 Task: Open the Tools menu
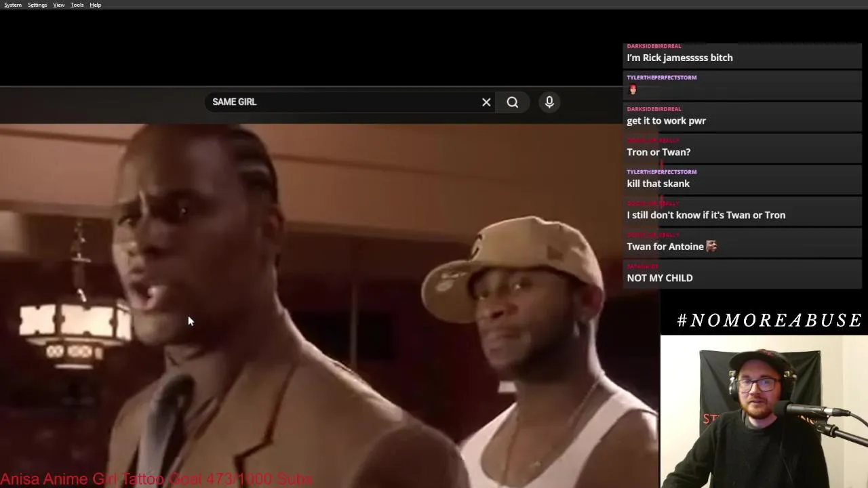[x=77, y=5]
